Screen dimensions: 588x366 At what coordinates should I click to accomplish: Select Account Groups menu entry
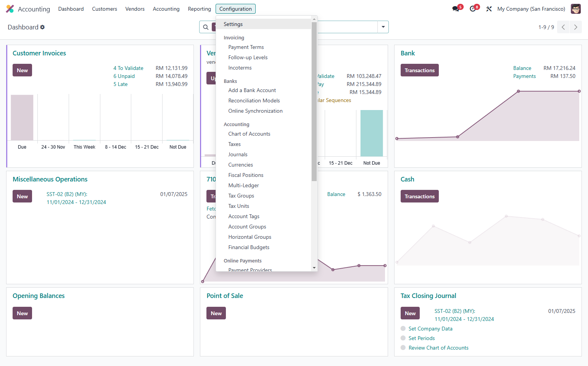point(264,227)
